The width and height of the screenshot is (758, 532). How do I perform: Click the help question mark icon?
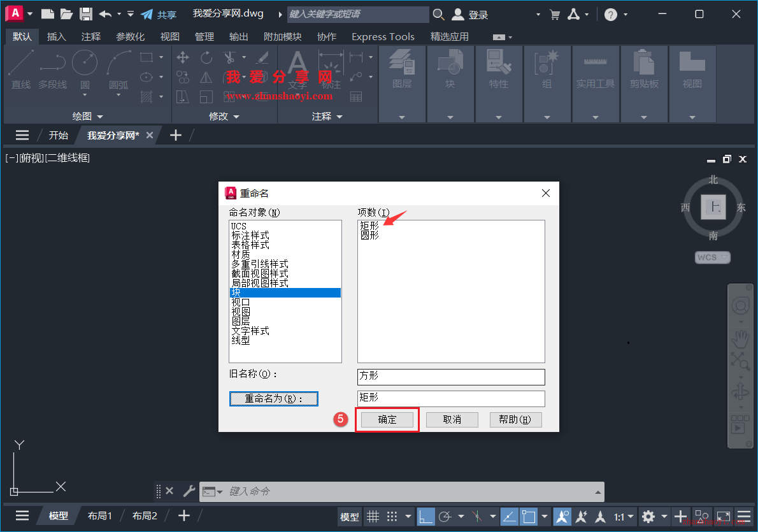pyautogui.click(x=611, y=15)
